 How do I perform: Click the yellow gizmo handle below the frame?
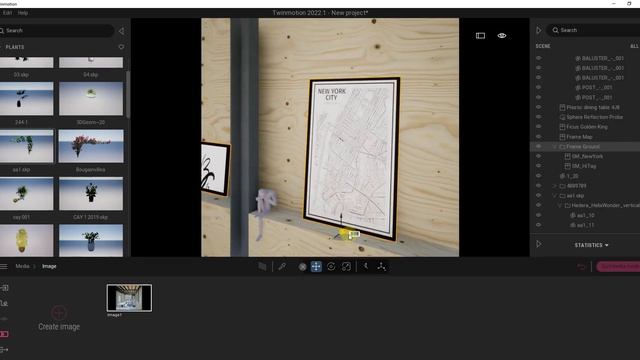(344, 234)
